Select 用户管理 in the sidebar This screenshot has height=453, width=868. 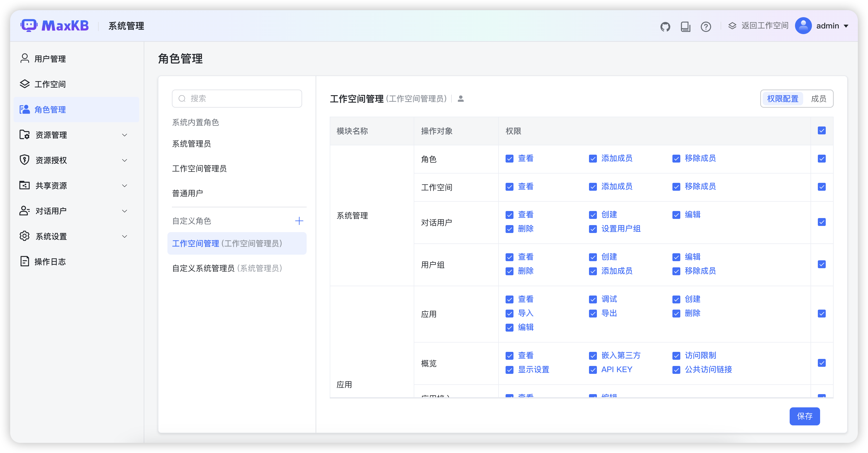tap(50, 59)
